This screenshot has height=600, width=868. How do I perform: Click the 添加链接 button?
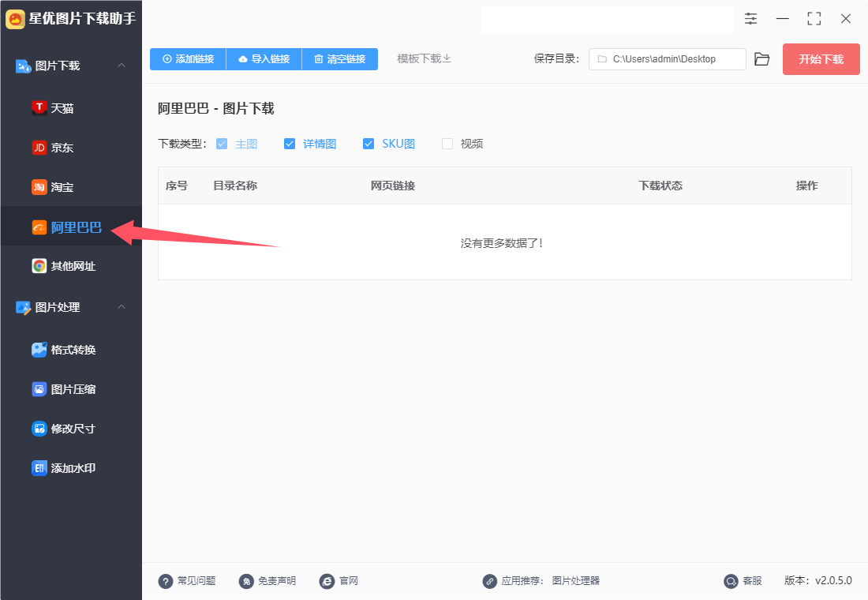[189, 58]
